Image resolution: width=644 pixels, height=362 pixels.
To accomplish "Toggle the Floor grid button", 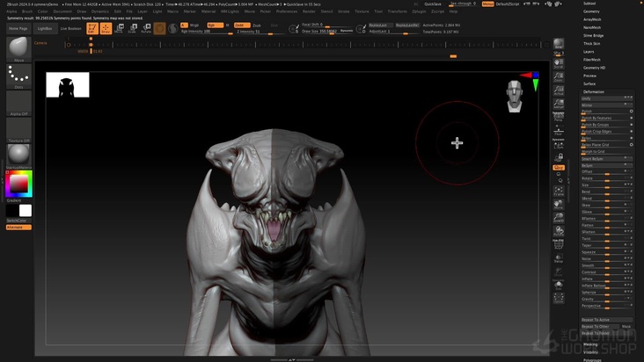I will point(558,131).
